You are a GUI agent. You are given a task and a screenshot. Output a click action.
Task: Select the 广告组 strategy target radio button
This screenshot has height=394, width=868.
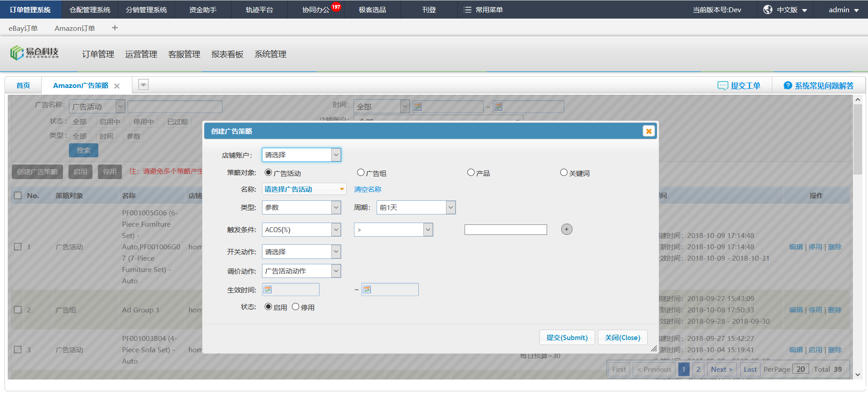coord(361,173)
